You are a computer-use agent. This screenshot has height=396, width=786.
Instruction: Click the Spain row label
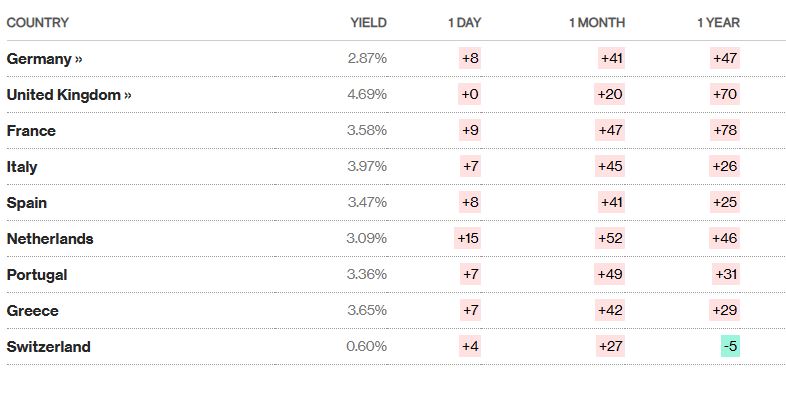[x=27, y=203]
